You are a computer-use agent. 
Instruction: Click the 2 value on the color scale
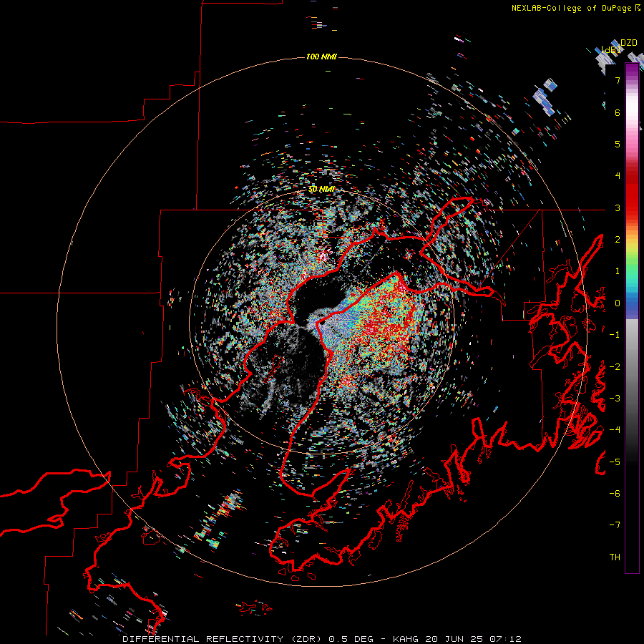pyautogui.click(x=618, y=240)
